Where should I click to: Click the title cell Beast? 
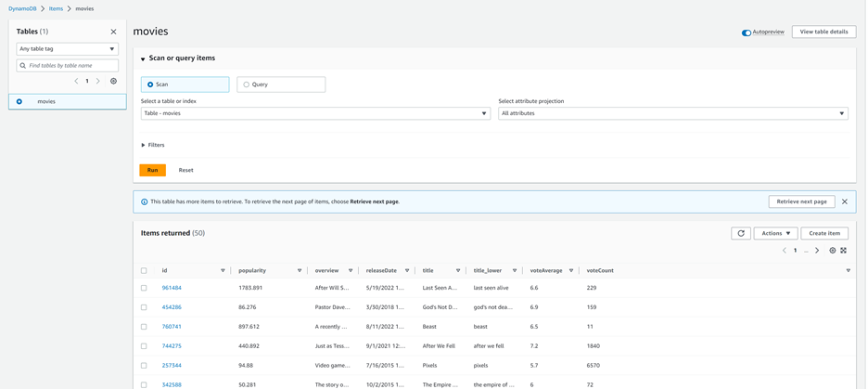[429, 327]
